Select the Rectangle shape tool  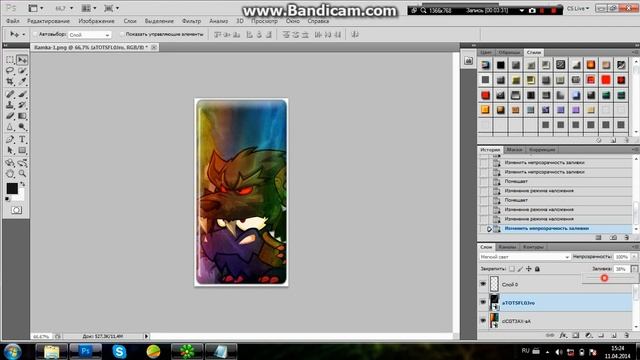pyautogui.click(x=22, y=151)
